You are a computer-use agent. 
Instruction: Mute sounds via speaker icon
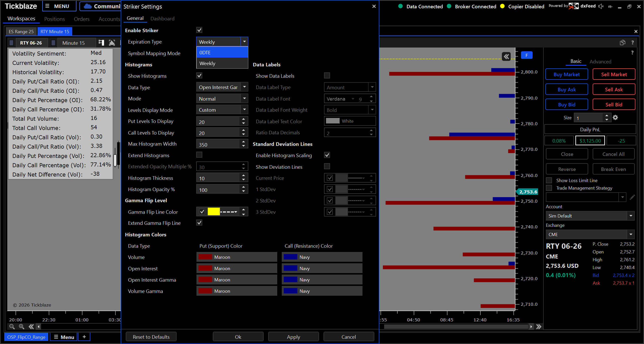coord(601,7)
